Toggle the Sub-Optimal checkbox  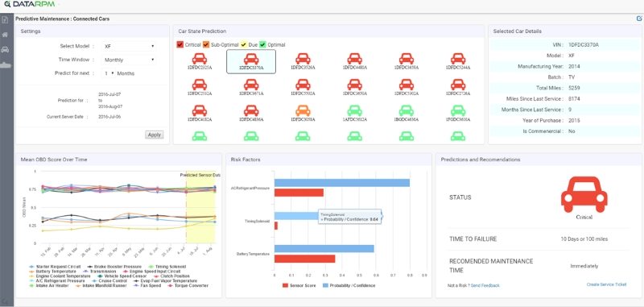pyautogui.click(x=206, y=44)
